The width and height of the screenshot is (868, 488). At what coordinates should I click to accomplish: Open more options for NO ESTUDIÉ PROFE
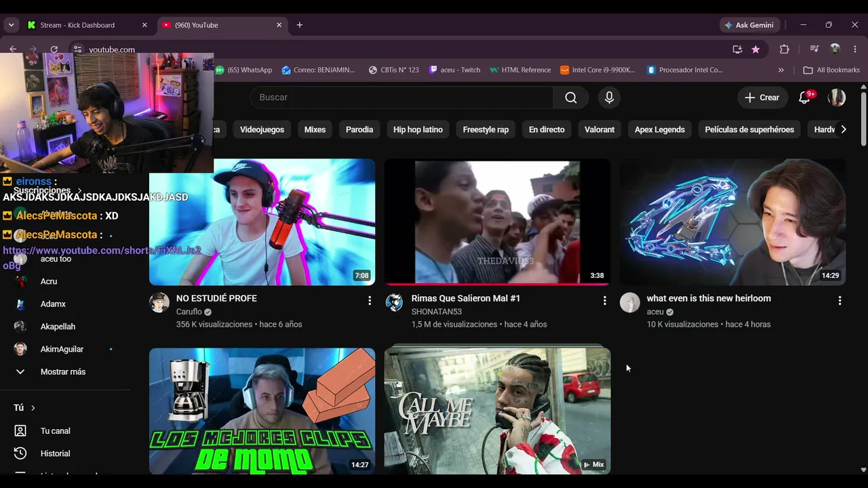pos(370,300)
